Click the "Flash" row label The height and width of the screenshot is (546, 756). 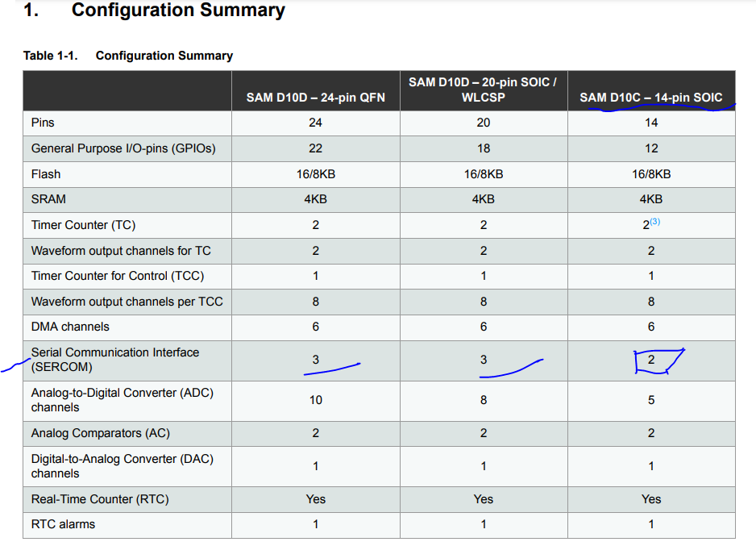click(44, 173)
